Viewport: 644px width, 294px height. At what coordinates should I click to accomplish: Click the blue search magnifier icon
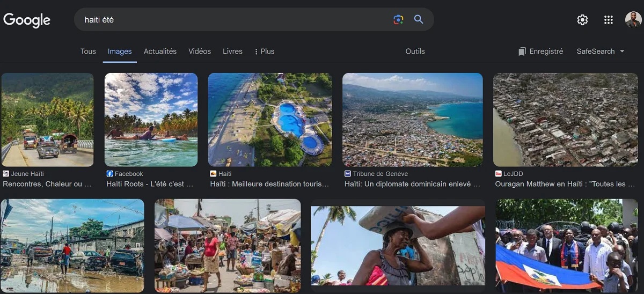click(419, 20)
